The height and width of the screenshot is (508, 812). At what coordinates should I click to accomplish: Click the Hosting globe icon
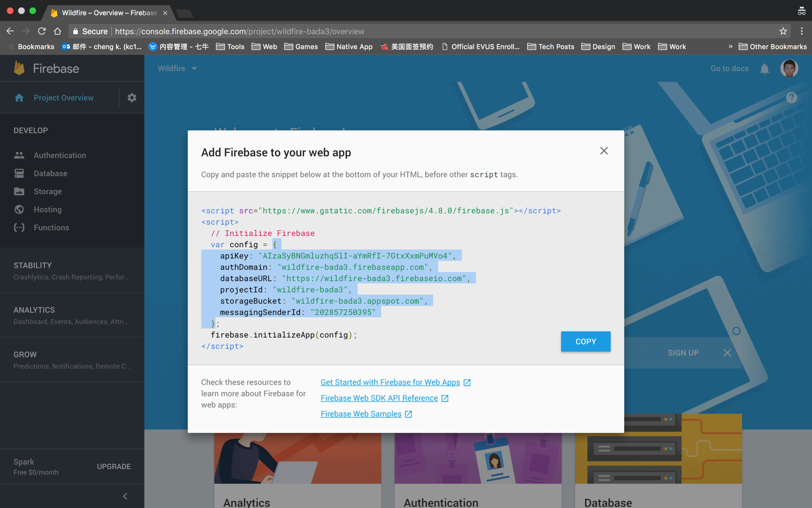point(19,210)
